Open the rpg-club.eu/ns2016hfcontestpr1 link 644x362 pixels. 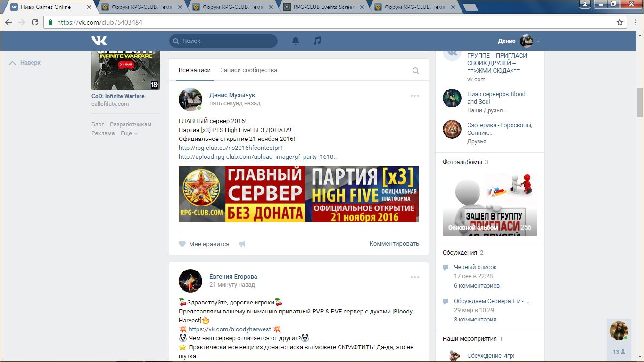coord(231,148)
